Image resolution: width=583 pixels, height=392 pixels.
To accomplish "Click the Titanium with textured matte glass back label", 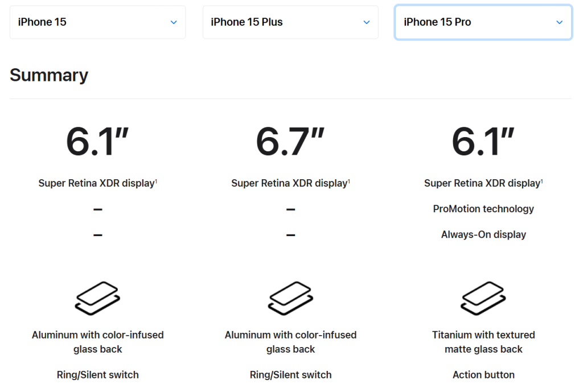I will pos(483,342).
